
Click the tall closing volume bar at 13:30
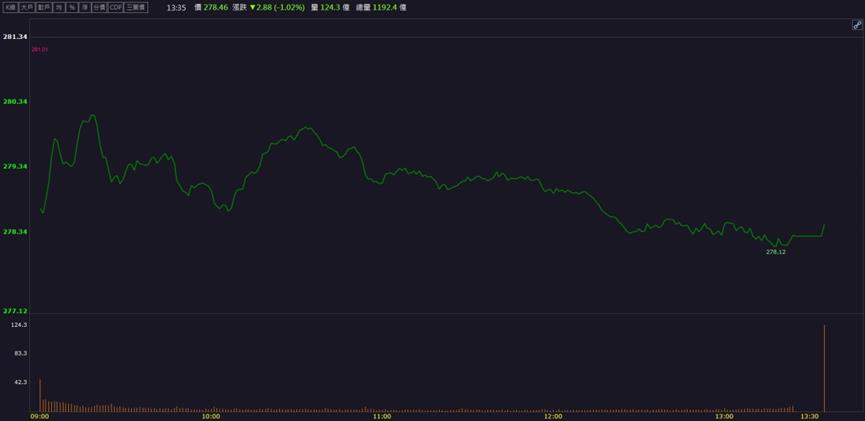click(824, 368)
